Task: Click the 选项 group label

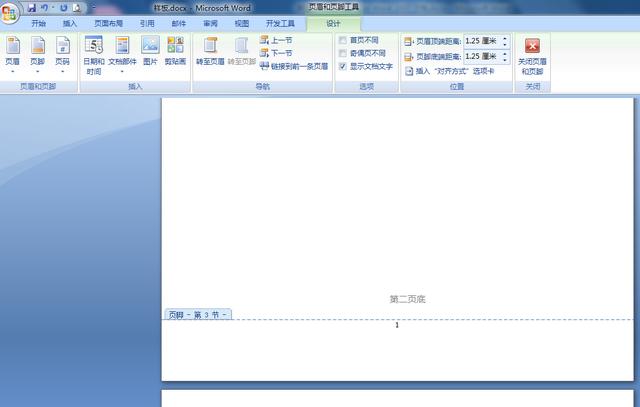Action: [367, 87]
